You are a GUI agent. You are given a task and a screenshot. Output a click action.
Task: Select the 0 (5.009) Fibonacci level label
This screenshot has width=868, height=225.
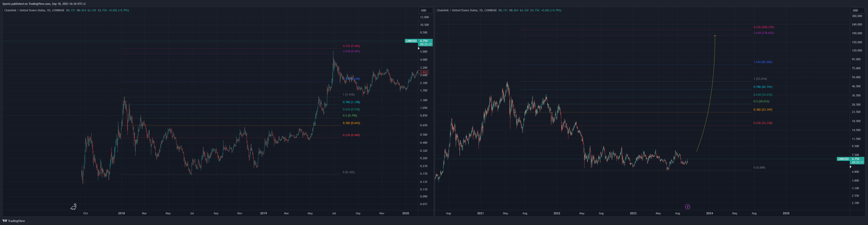[759, 167]
